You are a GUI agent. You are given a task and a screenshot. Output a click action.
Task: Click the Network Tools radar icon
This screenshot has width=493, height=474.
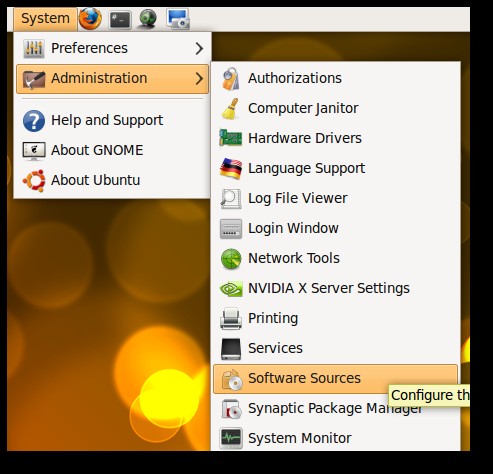(231, 259)
